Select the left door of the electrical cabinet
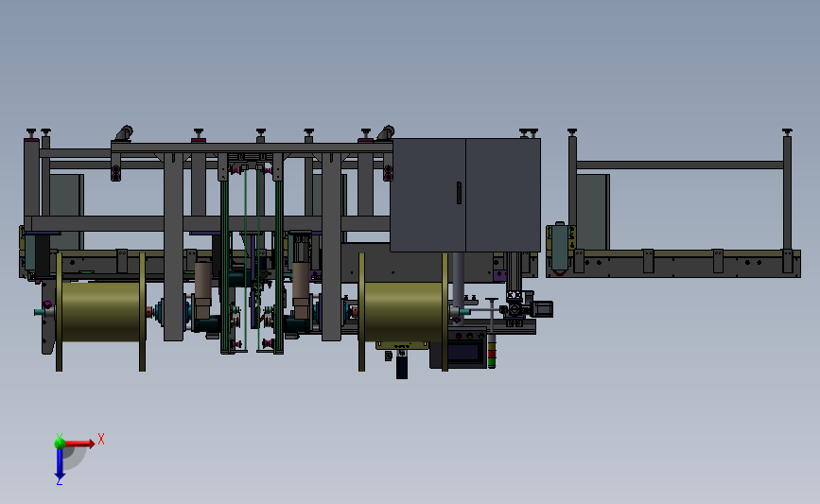 pyautogui.click(x=427, y=195)
